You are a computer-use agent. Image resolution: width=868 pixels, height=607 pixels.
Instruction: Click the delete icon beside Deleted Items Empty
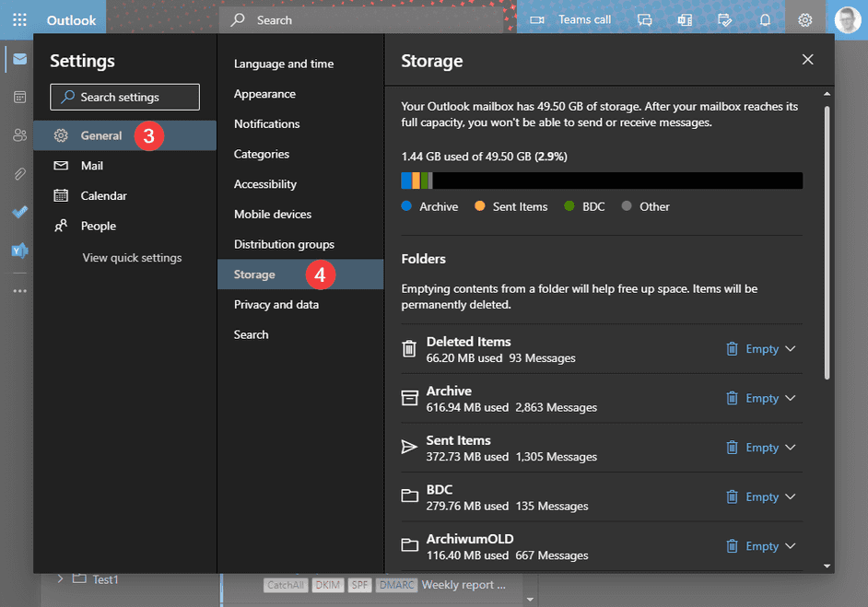point(733,349)
